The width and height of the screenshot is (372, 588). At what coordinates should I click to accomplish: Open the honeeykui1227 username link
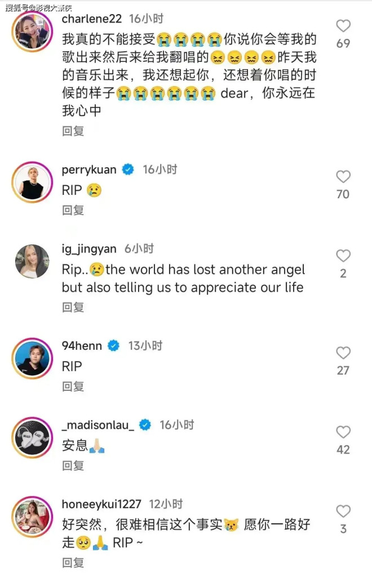101,504
